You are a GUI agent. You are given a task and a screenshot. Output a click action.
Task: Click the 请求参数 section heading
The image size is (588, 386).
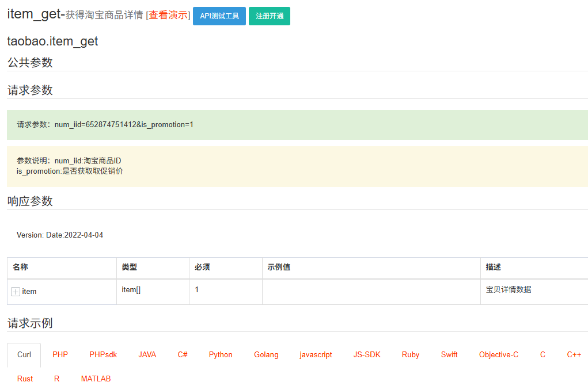coord(30,90)
